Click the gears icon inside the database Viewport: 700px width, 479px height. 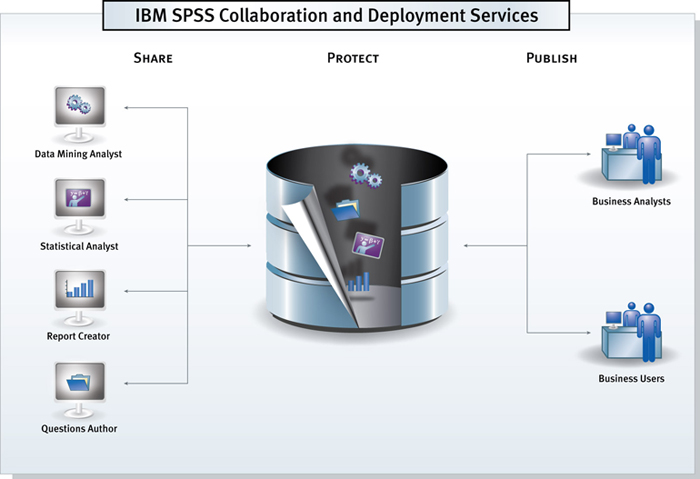point(366,175)
